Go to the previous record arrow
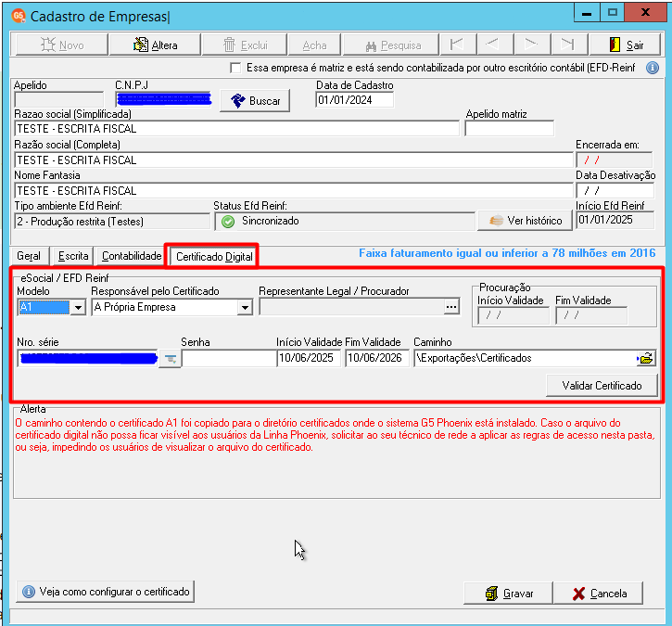The width and height of the screenshot is (672, 626). tap(494, 45)
